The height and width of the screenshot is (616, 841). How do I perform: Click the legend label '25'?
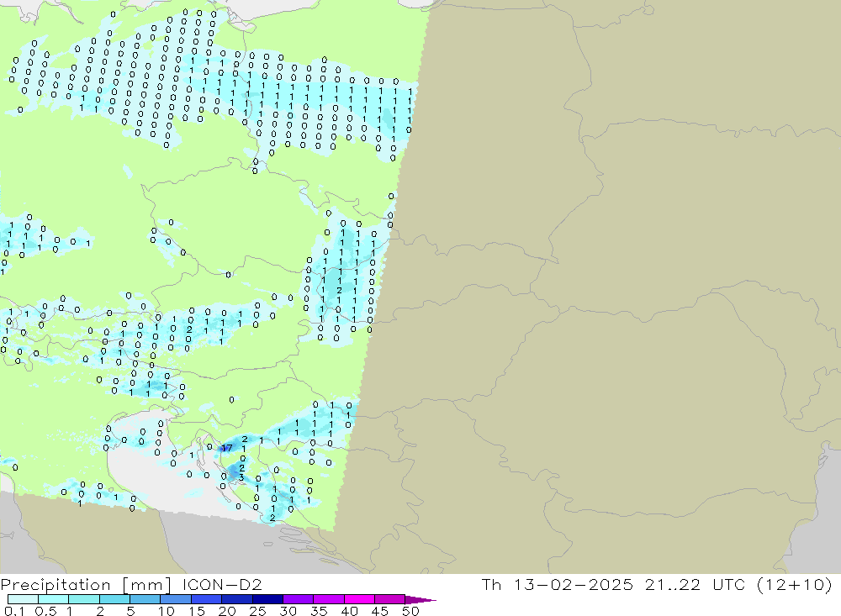[x=257, y=611]
